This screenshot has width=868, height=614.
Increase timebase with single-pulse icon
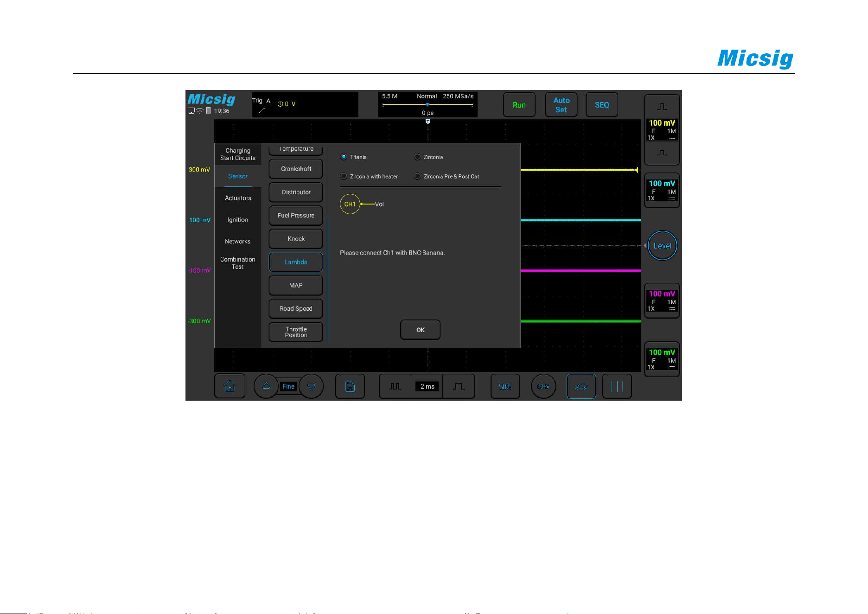459,386
